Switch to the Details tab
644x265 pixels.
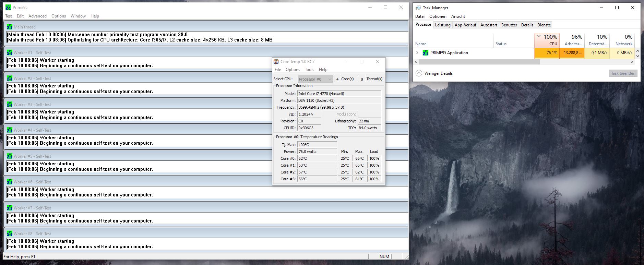click(x=527, y=25)
